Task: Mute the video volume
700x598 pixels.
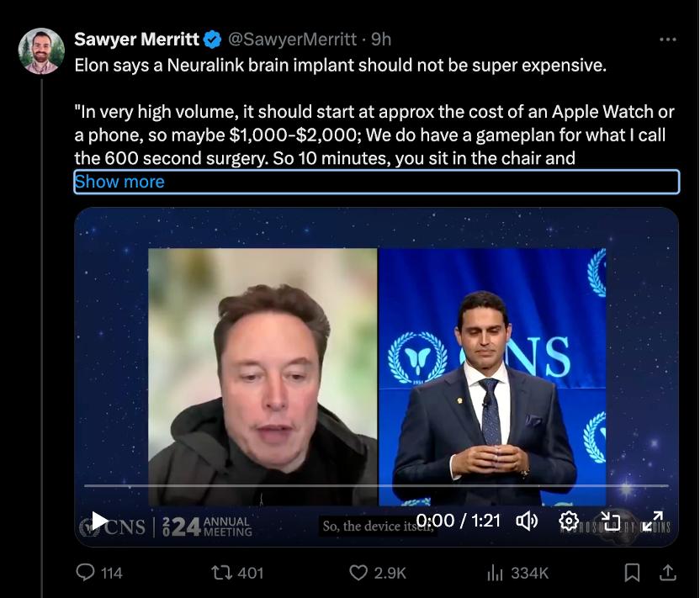Action: 527,521
